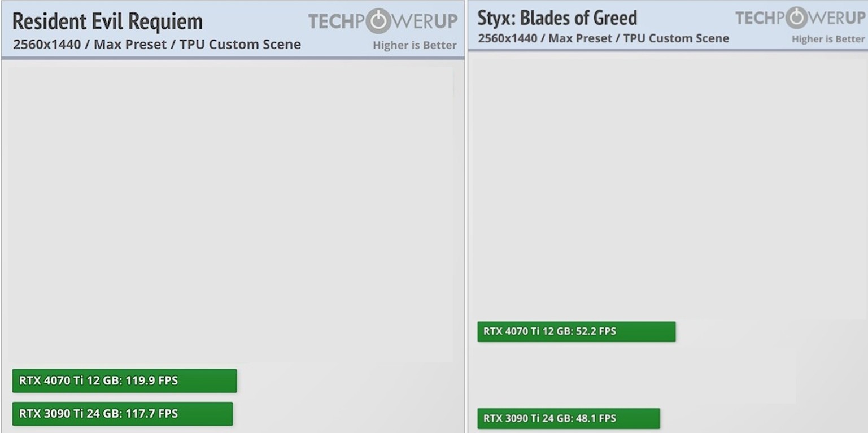Click the right chart's 2560x1440 Max Preset subtitle

603,38
